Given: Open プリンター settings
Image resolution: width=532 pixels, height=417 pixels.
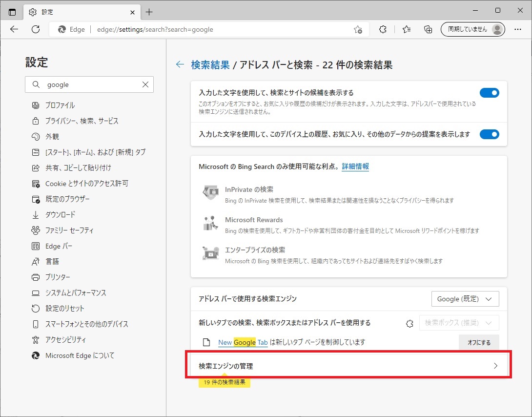Looking at the screenshot, I should (x=51, y=277).
